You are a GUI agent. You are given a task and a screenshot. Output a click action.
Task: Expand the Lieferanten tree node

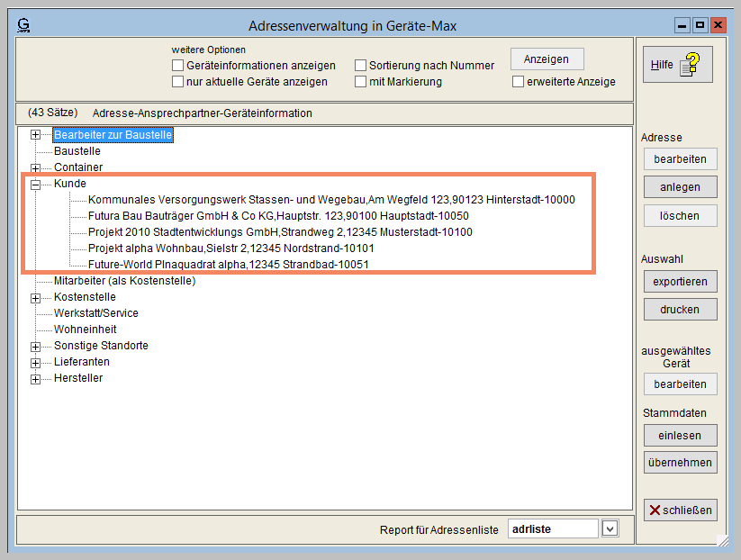point(36,362)
